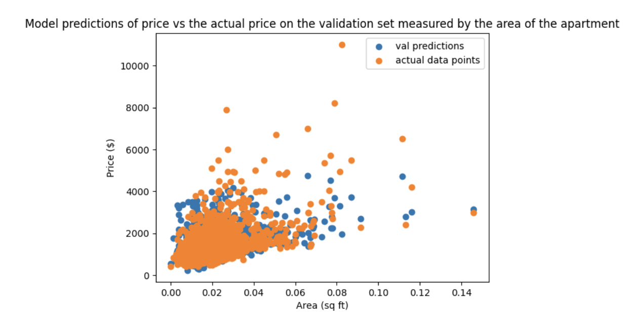The image size is (644, 320).
Task: Click the chart title text
Action: click(x=322, y=24)
